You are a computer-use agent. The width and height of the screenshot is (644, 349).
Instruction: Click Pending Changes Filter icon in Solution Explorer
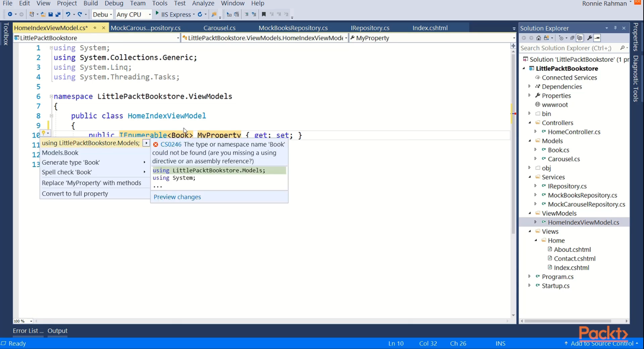tap(561, 38)
